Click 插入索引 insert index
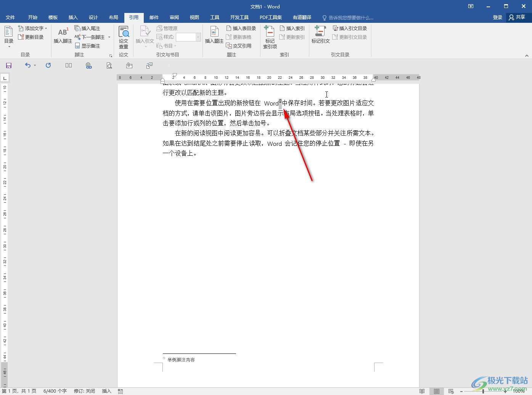The image size is (532, 395). [292, 28]
